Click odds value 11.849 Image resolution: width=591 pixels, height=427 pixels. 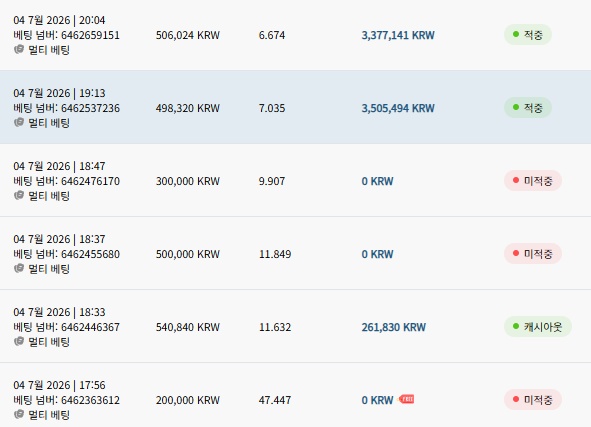pyautogui.click(x=275, y=254)
